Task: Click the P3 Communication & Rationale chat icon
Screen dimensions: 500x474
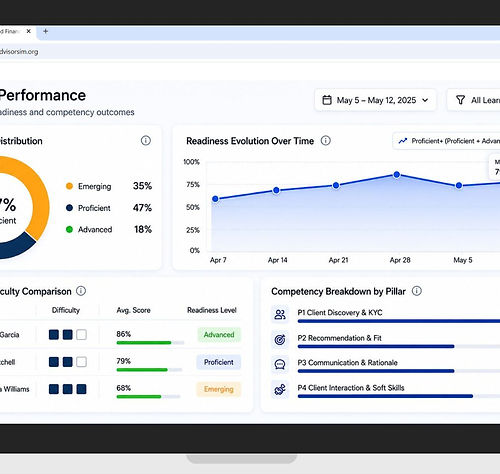Action: tap(280, 364)
